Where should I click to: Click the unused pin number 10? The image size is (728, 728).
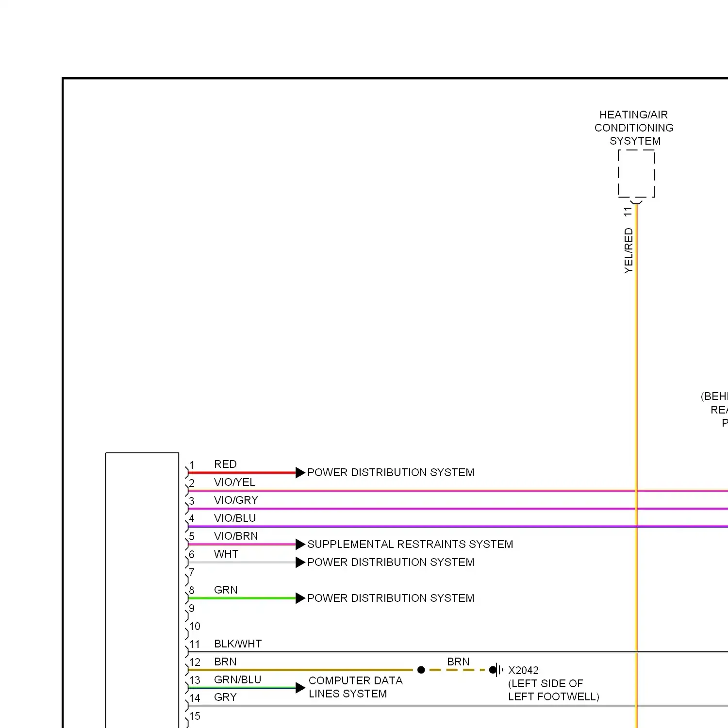coord(195,626)
